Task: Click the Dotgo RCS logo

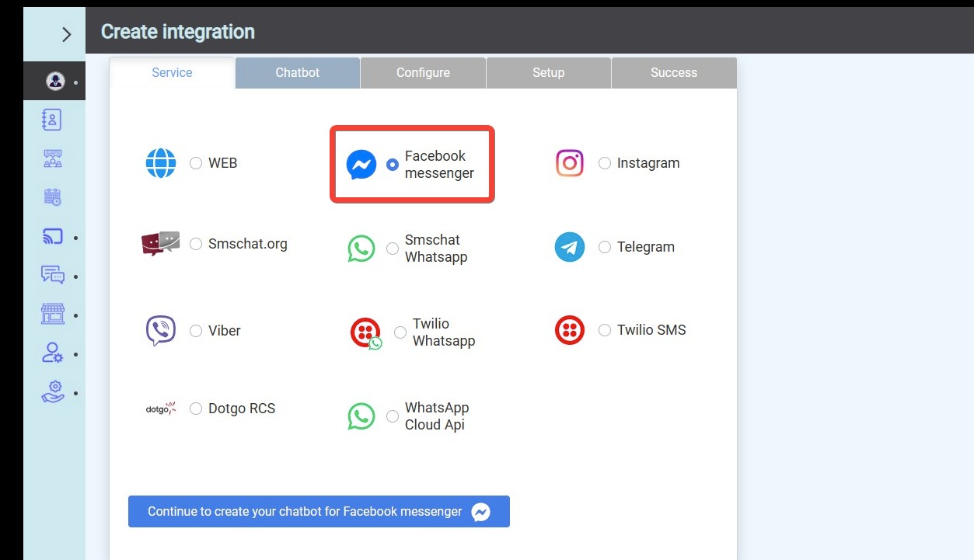Action: coord(161,409)
